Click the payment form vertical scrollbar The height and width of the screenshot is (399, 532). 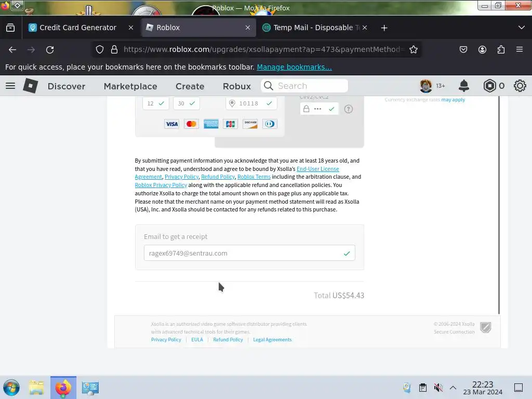tap(499, 205)
